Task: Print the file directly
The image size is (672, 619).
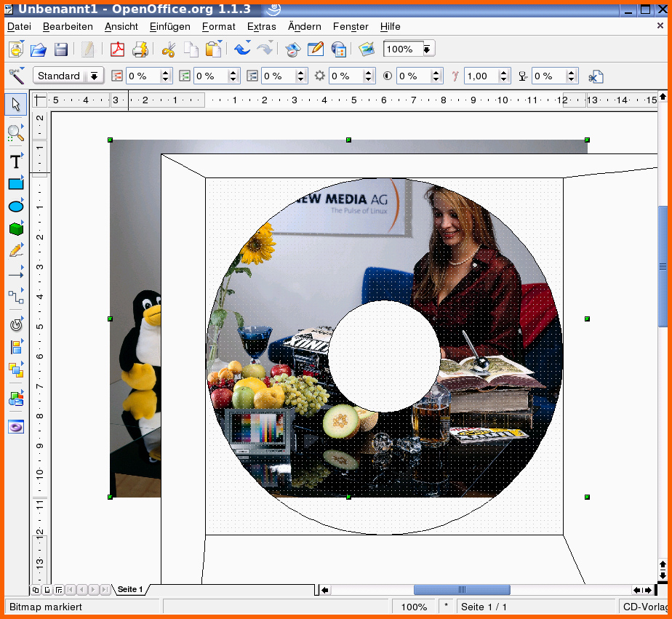Action: pos(140,49)
